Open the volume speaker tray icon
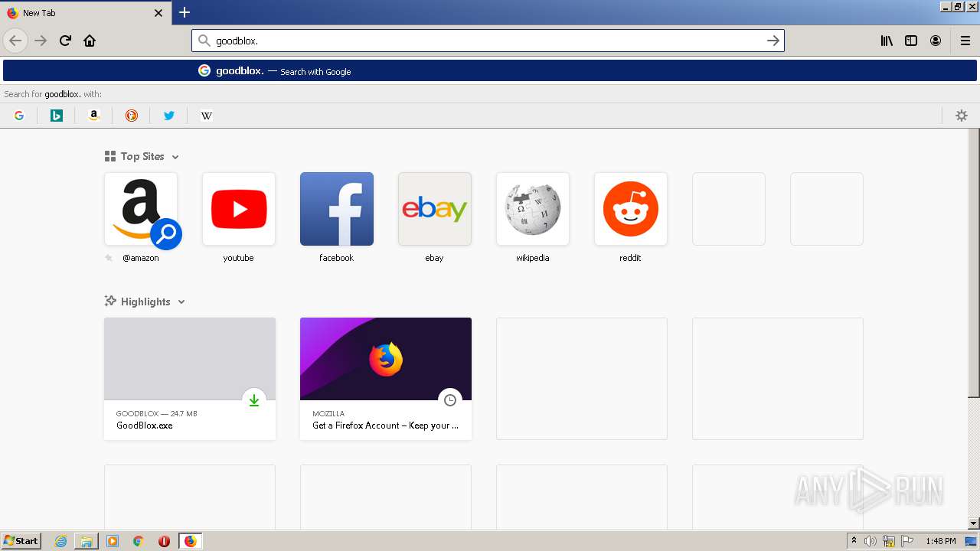 pos(871,541)
